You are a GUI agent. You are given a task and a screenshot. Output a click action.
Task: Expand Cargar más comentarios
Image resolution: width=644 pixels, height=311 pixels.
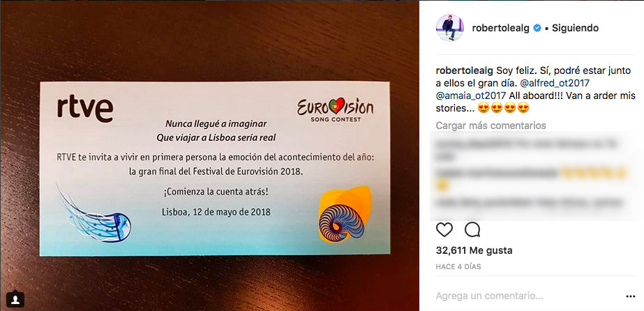click(491, 126)
